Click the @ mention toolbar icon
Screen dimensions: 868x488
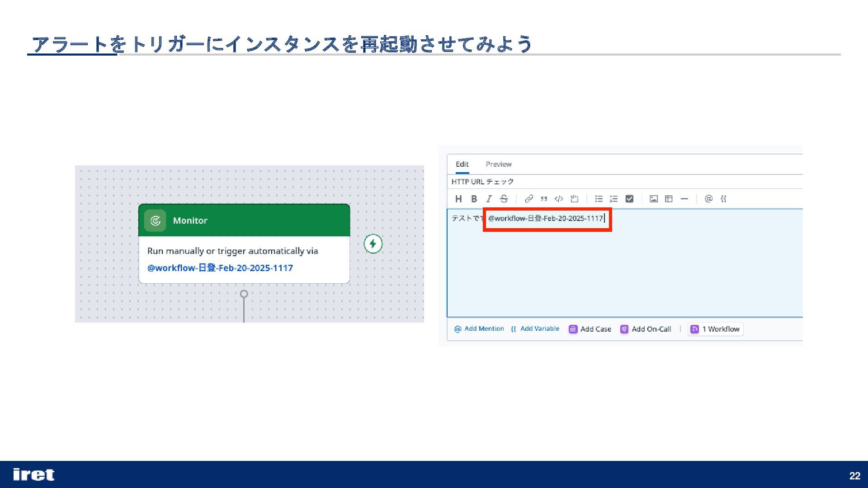point(708,199)
